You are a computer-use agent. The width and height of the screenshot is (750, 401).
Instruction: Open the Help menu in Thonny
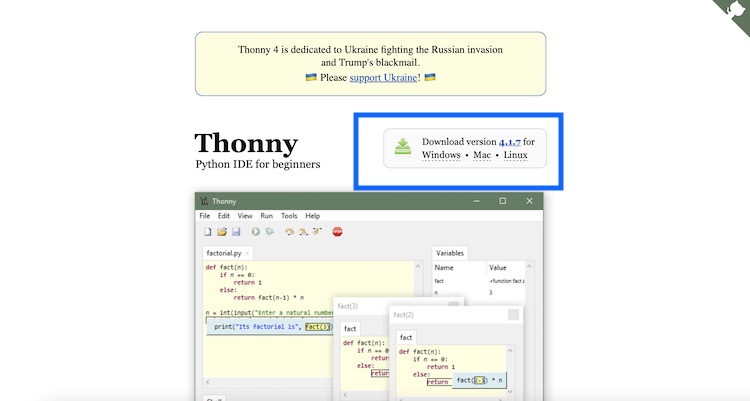[312, 216]
